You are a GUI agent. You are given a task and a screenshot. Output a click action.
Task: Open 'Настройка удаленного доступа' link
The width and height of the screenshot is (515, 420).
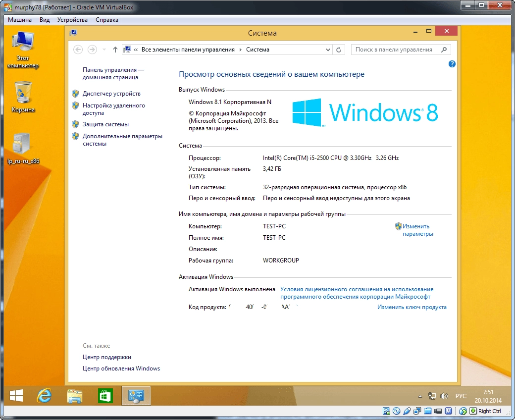[113, 109]
